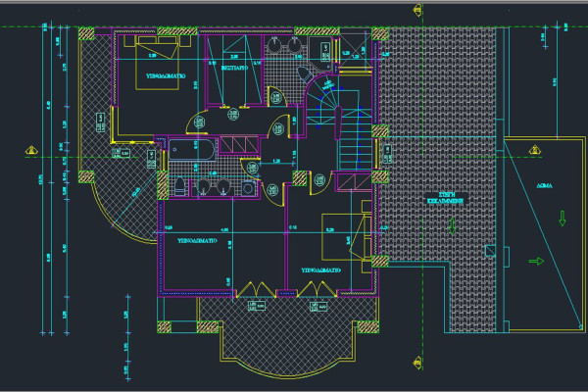Screen dimensions: 588x392
Task: Click the ΣΤΕΓΗ ΚΕΚΛΙΜΜΕΝΗ roof label
Action: tap(447, 199)
